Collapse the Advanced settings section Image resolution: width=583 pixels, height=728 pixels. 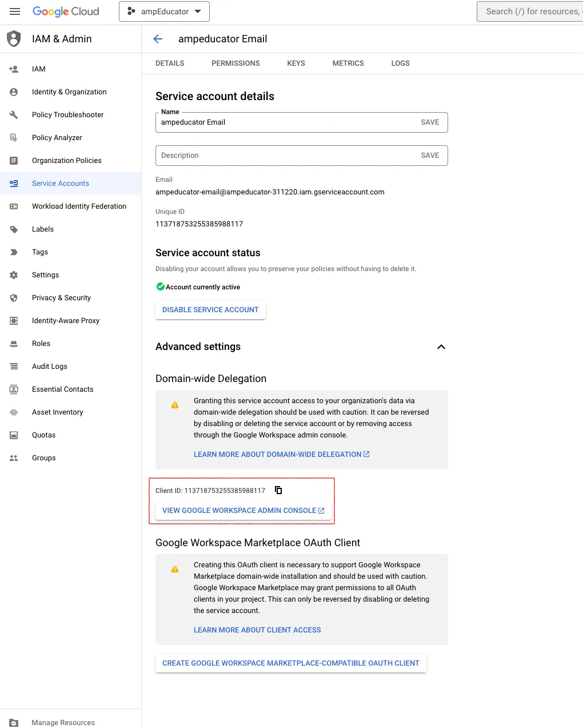tap(441, 347)
